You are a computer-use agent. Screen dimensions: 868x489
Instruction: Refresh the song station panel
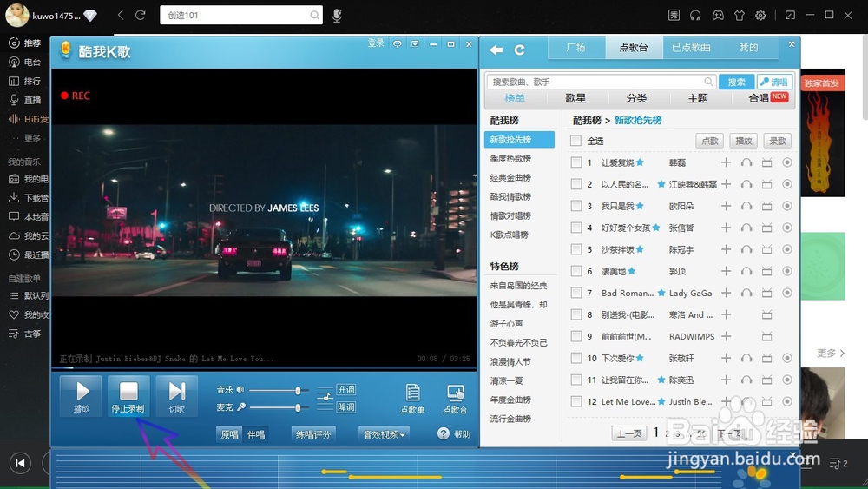tap(519, 50)
